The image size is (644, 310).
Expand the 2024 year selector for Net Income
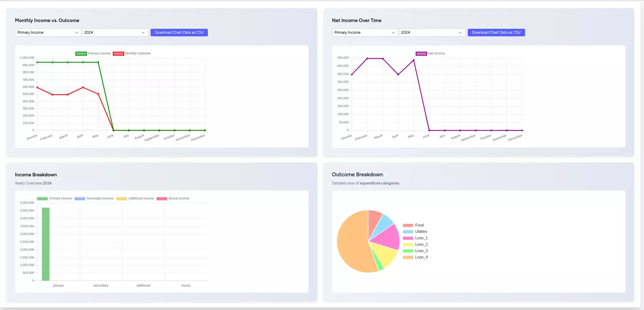pyautogui.click(x=432, y=32)
